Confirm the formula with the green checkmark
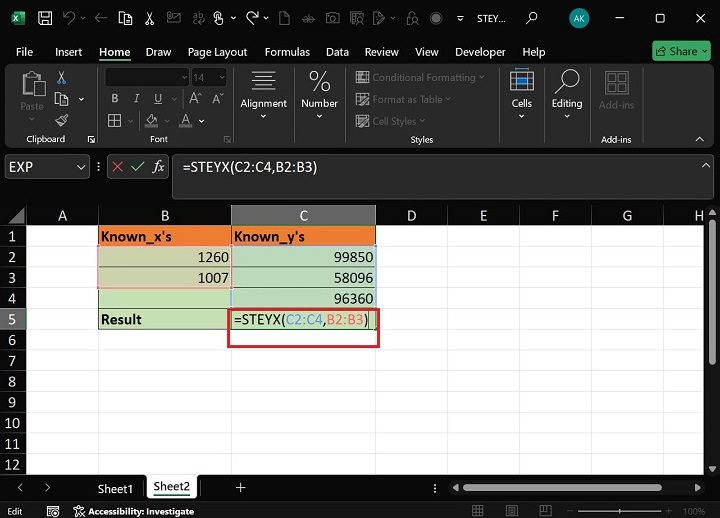 (138, 167)
